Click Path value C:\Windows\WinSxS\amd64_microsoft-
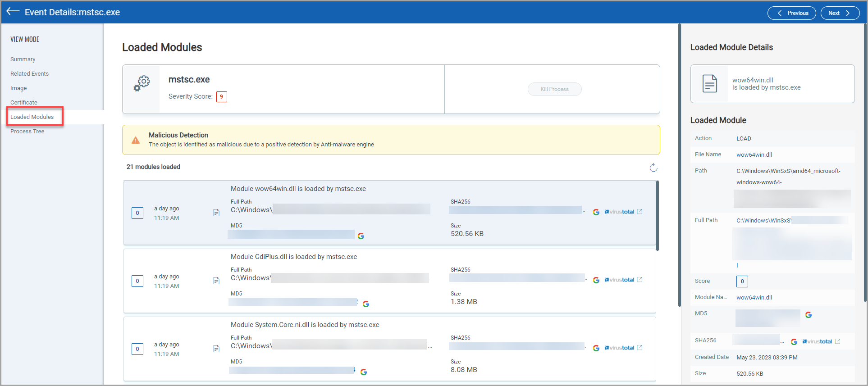 pos(788,171)
